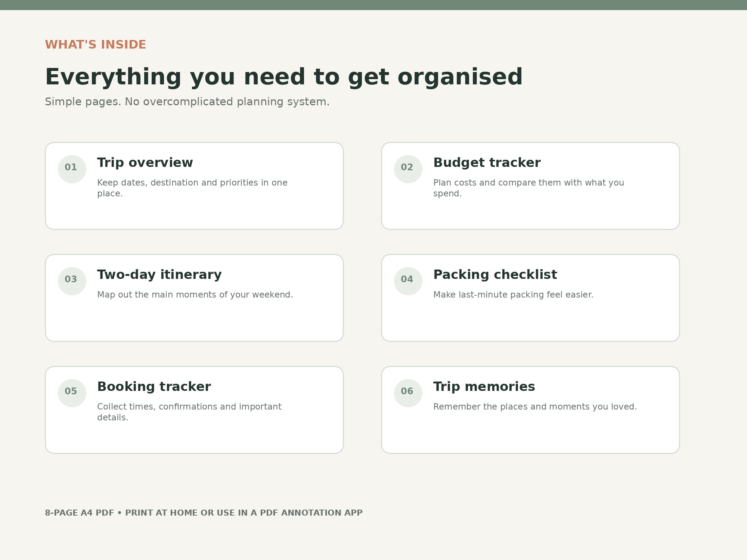Click the 'Everything you need to get organised' headline
This screenshot has height=560, width=747.
coord(284,77)
